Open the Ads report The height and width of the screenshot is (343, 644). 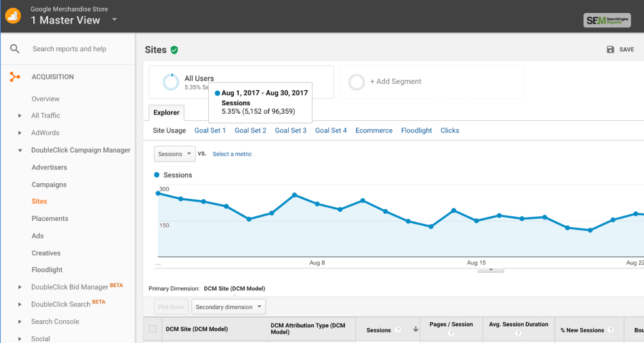(x=37, y=236)
